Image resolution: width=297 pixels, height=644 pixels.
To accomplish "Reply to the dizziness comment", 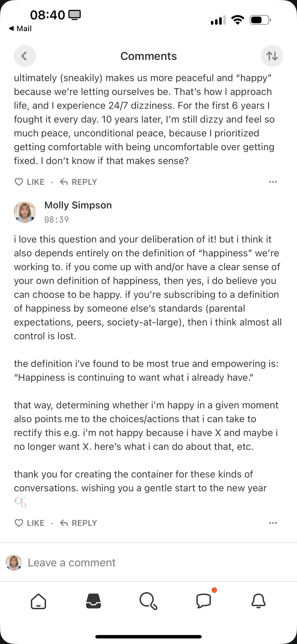I will [x=79, y=182].
